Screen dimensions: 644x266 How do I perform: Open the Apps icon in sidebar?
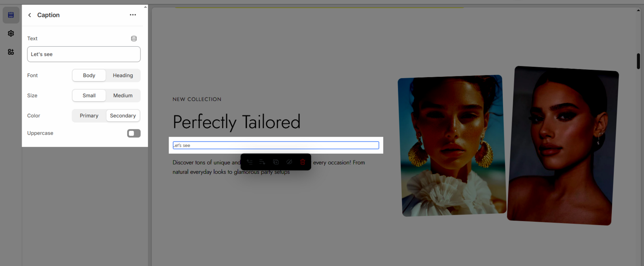tap(11, 52)
